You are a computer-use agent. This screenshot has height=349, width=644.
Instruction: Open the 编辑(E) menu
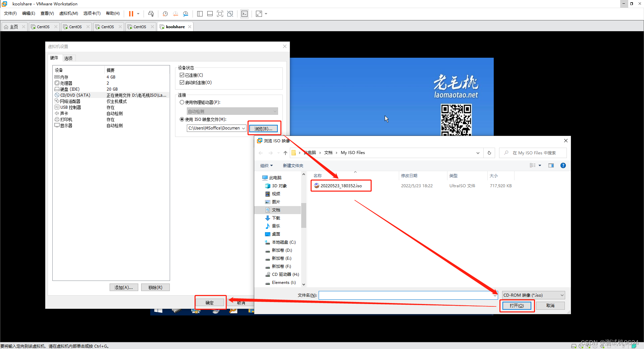click(x=29, y=13)
